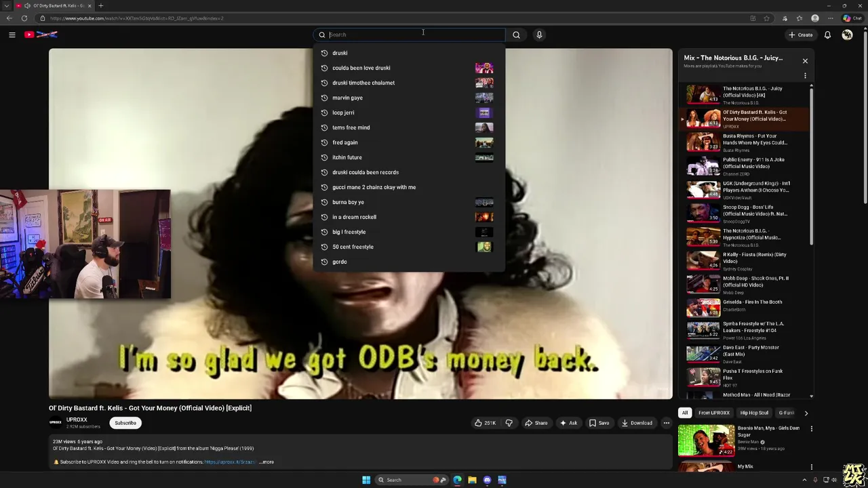Play Snoop Dogg Boss' Life playlist item
This screenshot has height=488, width=868.
click(x=745, y=213)
